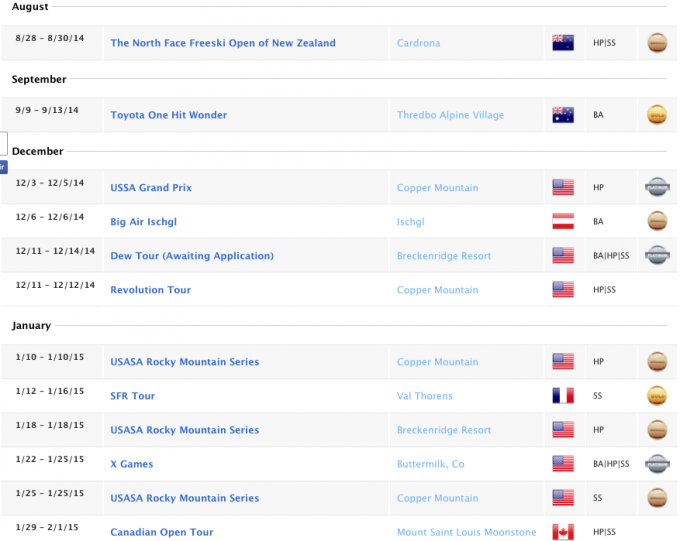This screenshot has height=541, width=680.
Task: Select the 12/3 - 12/5/14 date cell
Action: [49, 183]
